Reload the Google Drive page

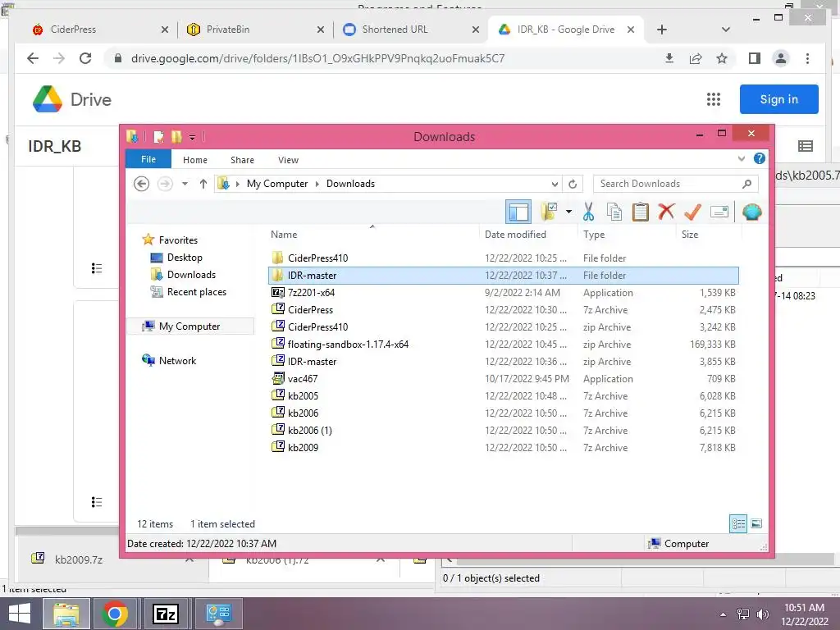(x=85, y=58)
